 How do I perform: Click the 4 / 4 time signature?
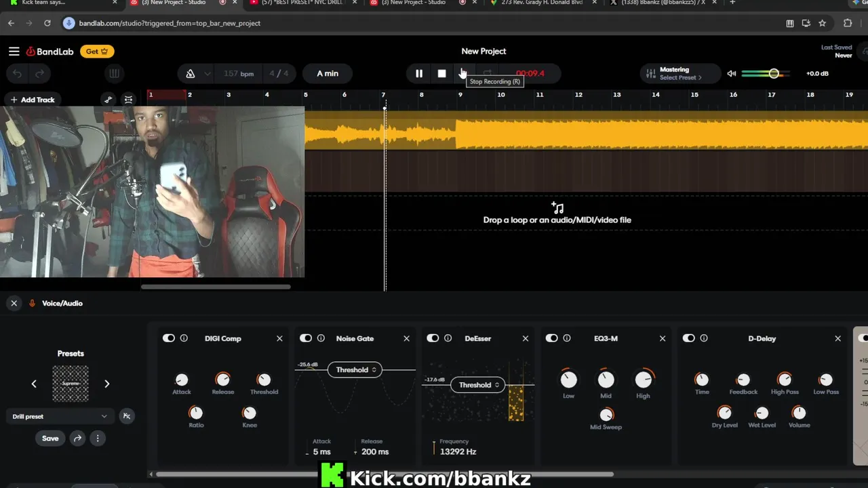279,73
